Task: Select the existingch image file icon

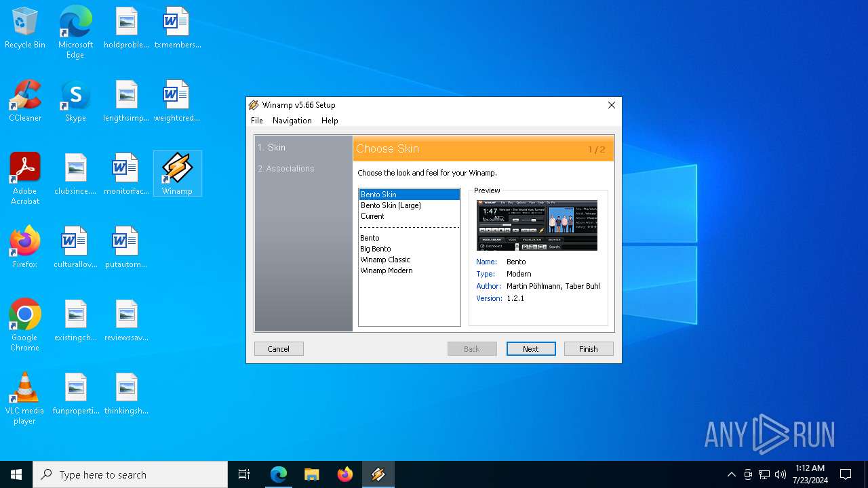Action: (75, 321)
